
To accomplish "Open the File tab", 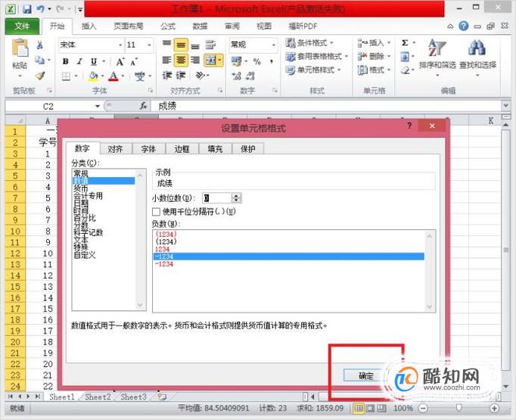I will [x=22, y=26].
